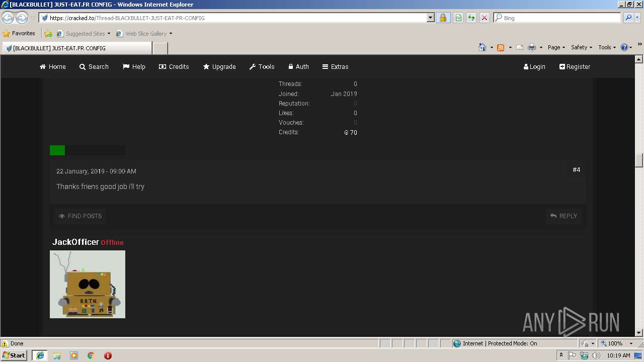Open the forum Tools navigation item
Viewport: 644px width, 362px height.
[262, 66]
